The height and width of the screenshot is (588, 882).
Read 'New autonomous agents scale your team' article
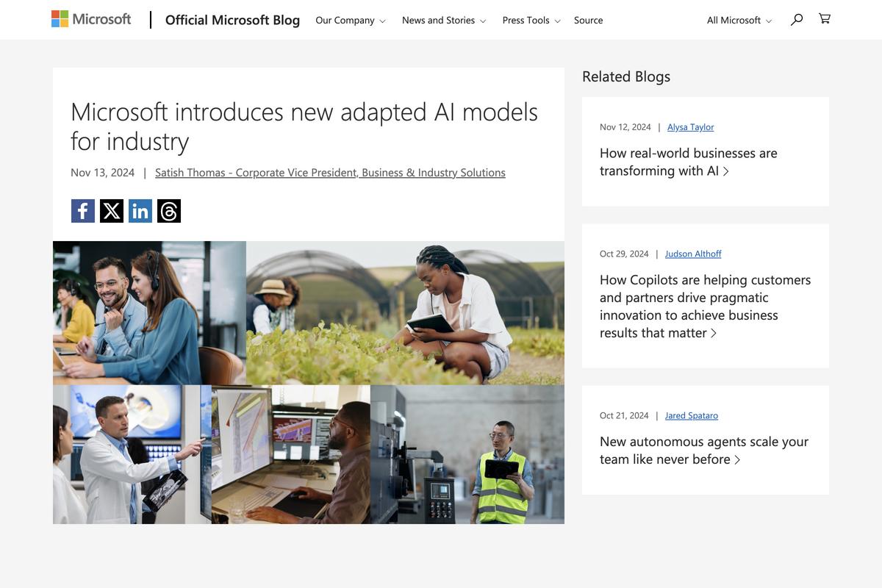[x=704, y=450]
